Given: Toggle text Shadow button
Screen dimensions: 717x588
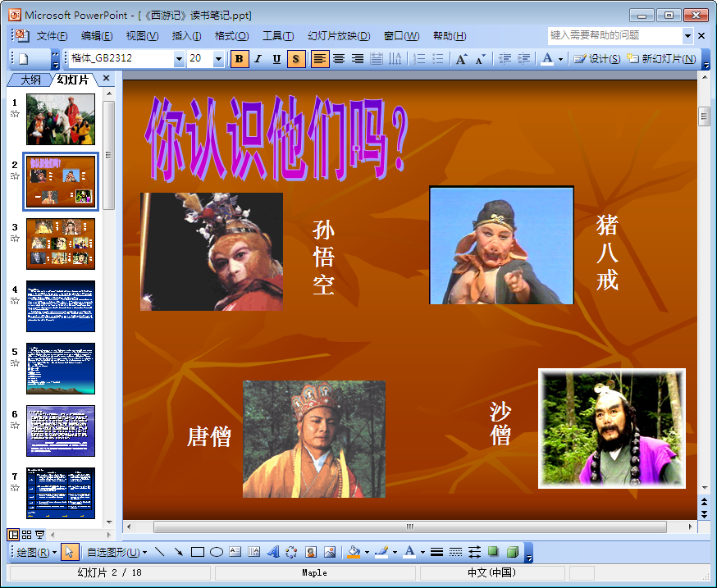Looking at the screenshot, I should pos(296,59).
